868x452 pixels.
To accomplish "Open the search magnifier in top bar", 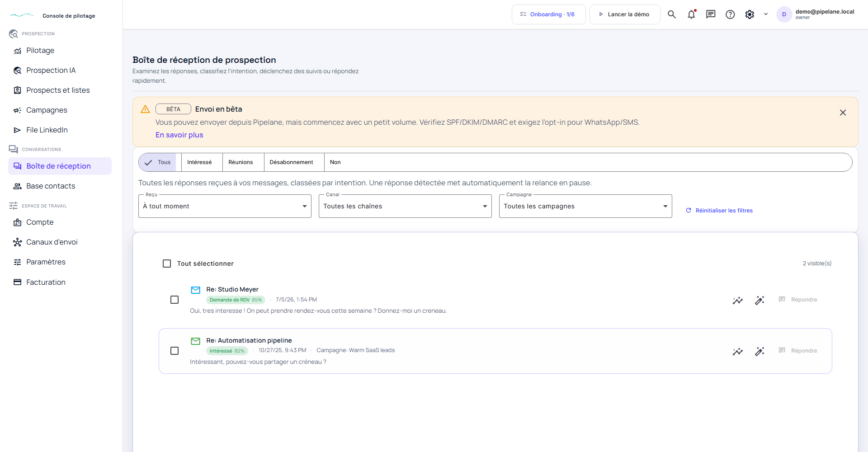I will click(x=672, y=14).
